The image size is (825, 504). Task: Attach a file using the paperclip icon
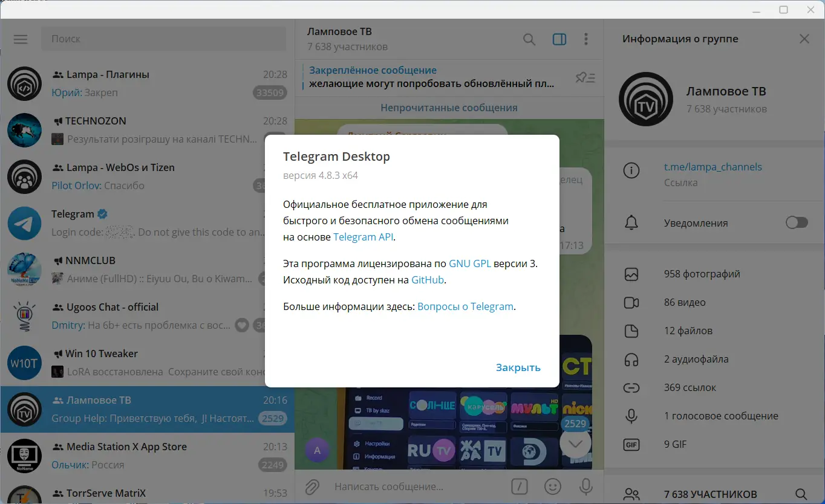coord(312,486)
